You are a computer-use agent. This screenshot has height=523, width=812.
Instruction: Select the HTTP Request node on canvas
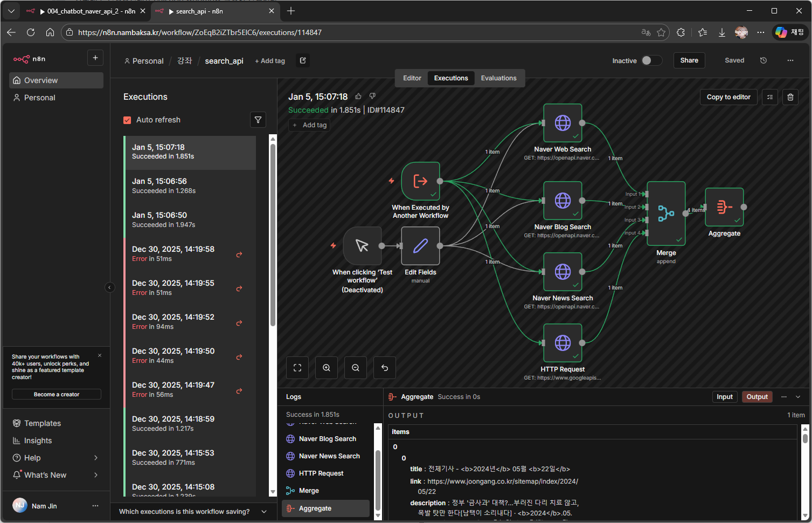pyautogui.click(x=563, y=343)
